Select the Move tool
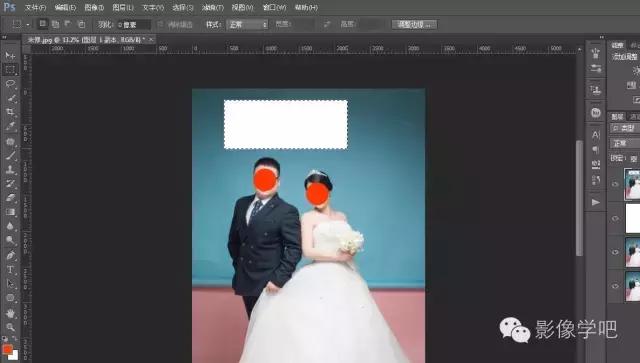The image size is (640, 363). [x=10, y=55]
